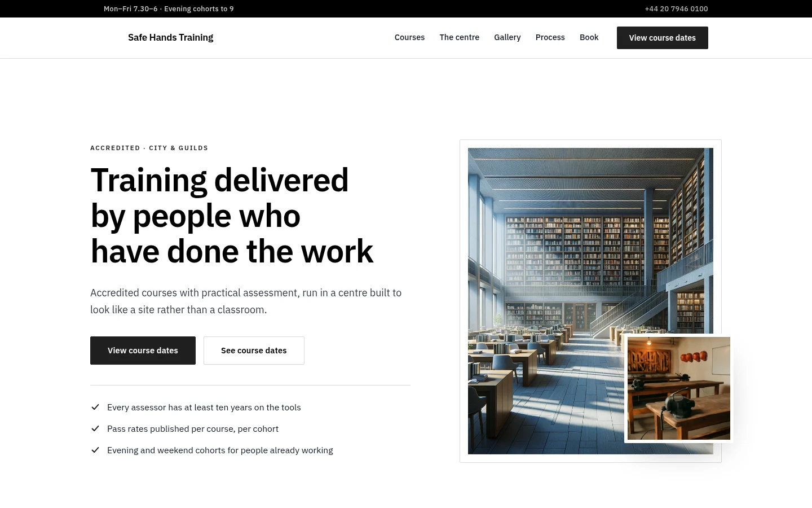Click Pass rates published per course text
812x508 pixels.
[193, 429]
